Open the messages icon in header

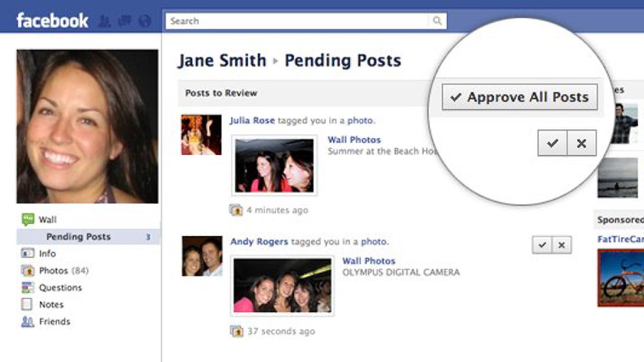click(124, 21)
